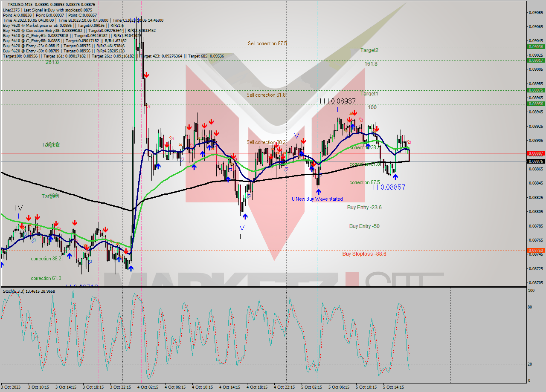Viewport: 546px width, 392px height.
Task: Click the blue up arrow at the 5 Oct dip
Action: coord(395,177)
